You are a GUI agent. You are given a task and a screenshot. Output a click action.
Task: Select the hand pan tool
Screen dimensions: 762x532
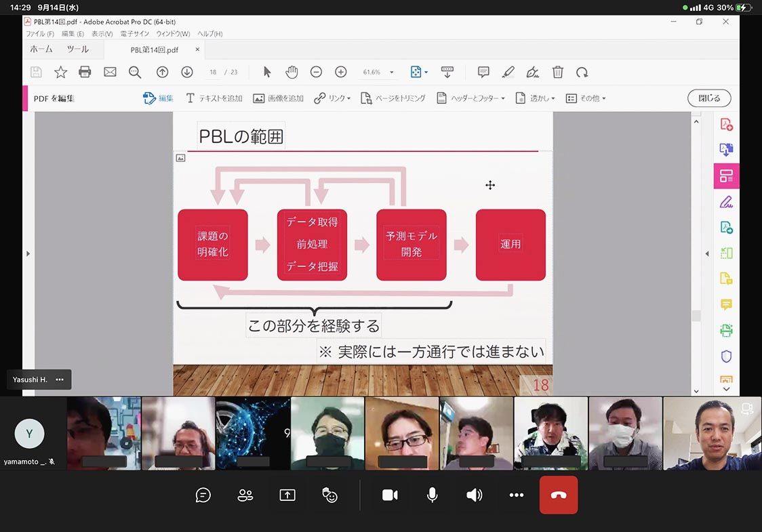[292, 72]
